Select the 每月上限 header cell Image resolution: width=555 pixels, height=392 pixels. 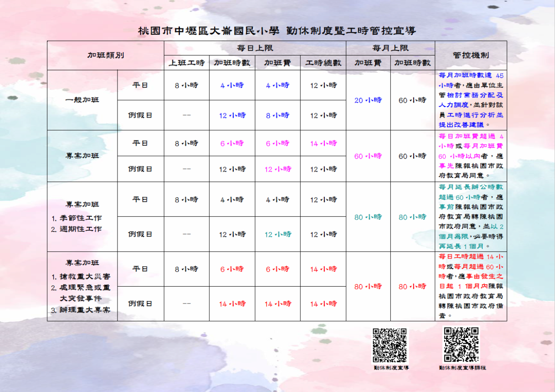click(x=390, y=48)
